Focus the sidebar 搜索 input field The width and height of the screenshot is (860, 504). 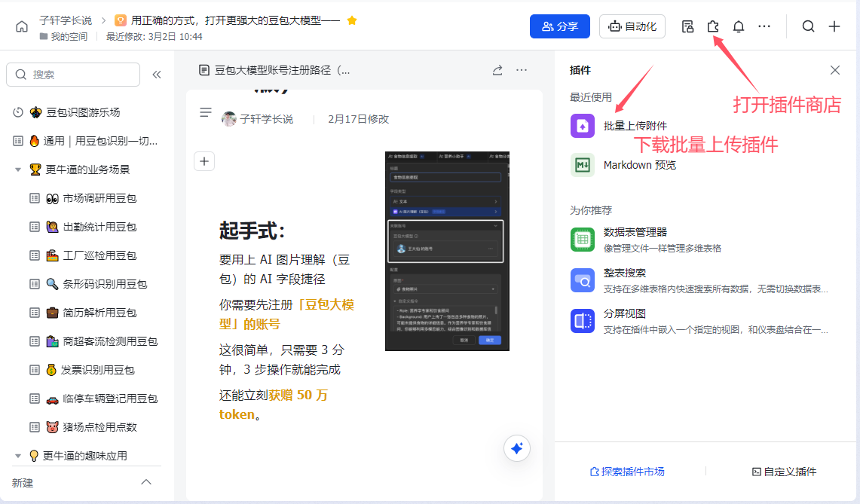[73, 75]
